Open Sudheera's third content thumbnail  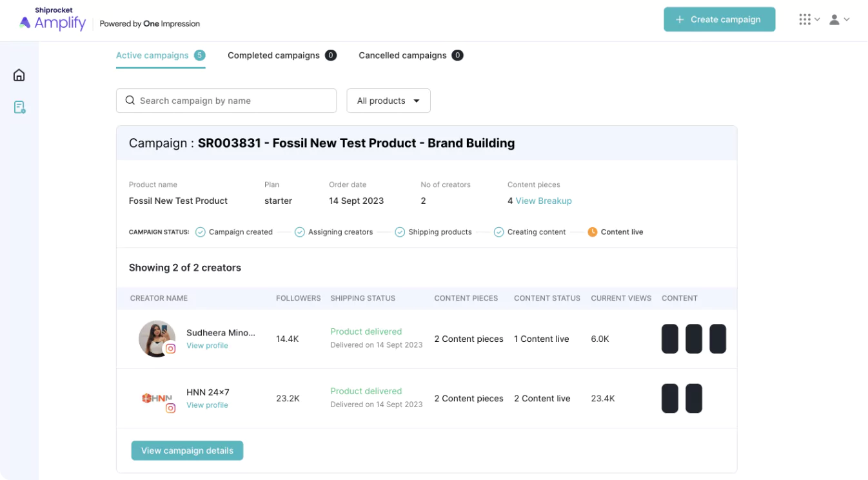718,339
